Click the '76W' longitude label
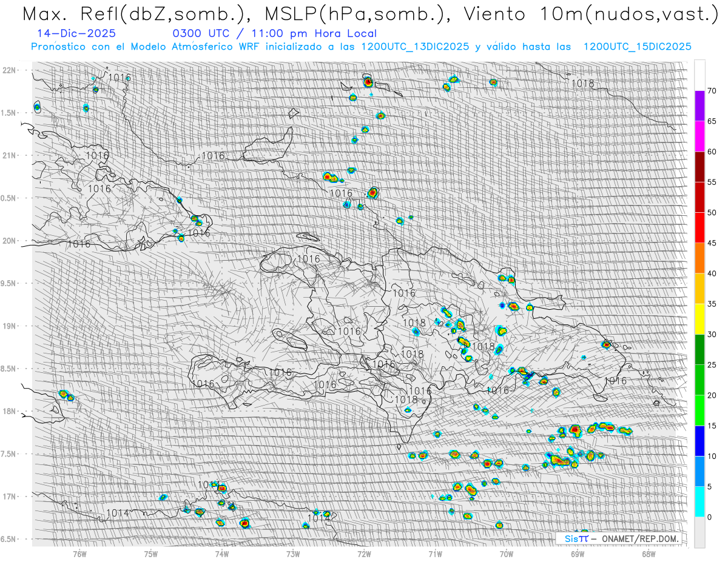This screenshot has width=728, height=562. pos(79,554)
